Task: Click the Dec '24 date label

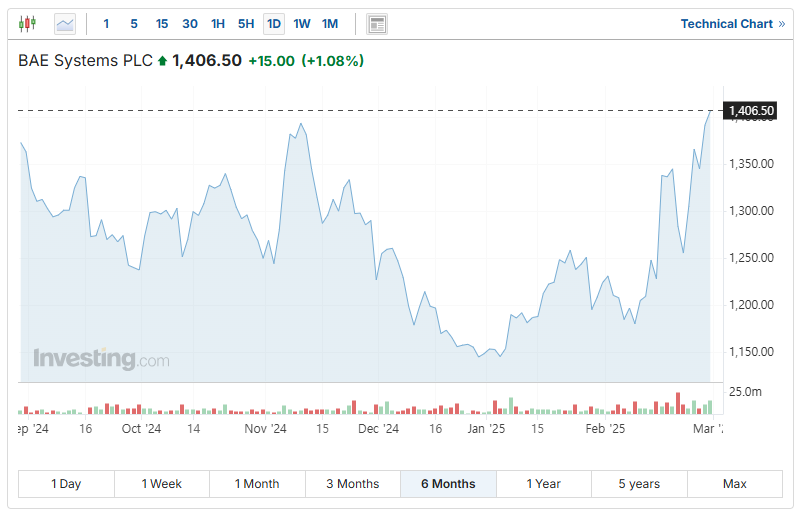Action: pos(379,429)
